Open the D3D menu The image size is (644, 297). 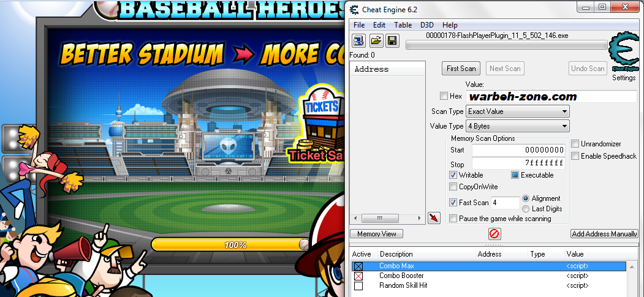(426, 25)
